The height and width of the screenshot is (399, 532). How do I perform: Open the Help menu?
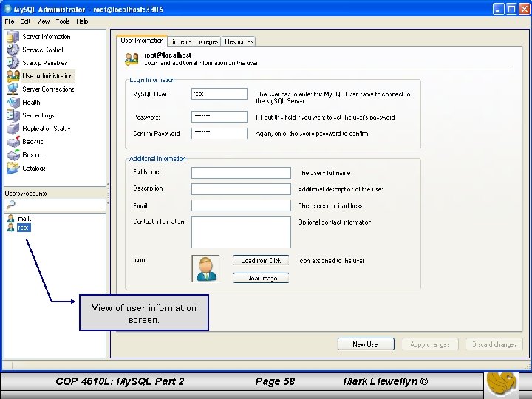(x=82, y=21)
